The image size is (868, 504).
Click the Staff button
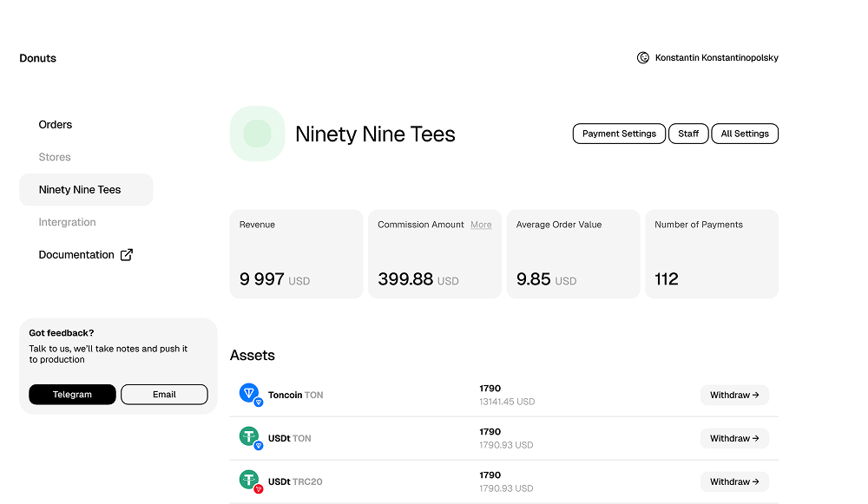(x=688, y=134)
